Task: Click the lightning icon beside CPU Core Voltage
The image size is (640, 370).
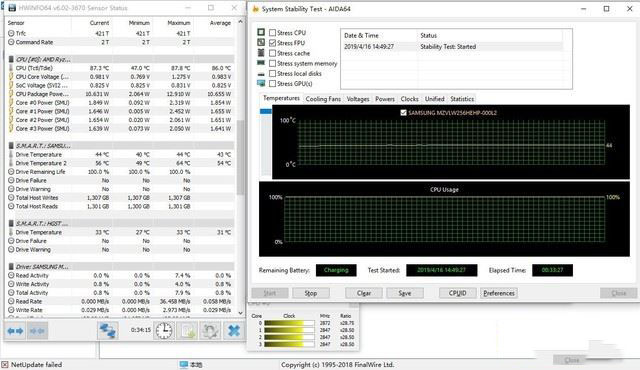Action: click(11, 76)
